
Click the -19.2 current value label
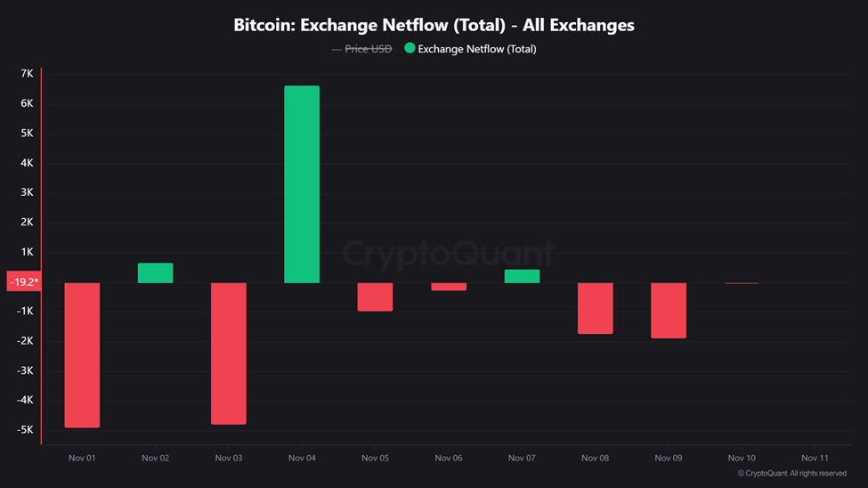tap(23, 282)
